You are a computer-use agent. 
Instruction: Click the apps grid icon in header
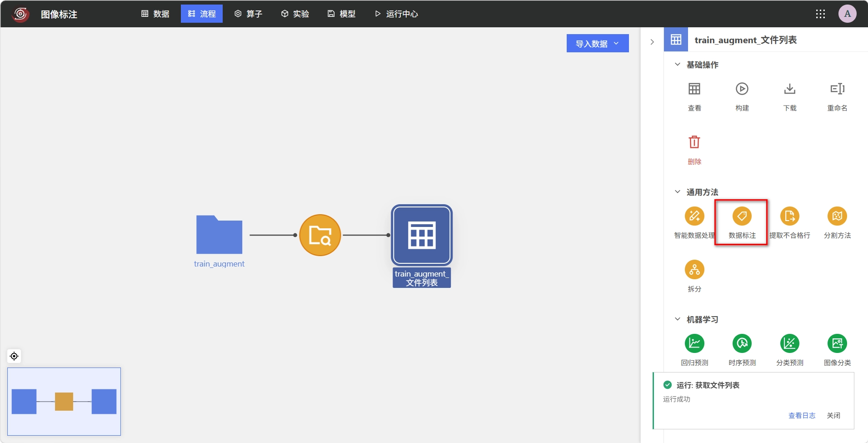[x=820, y=14]
